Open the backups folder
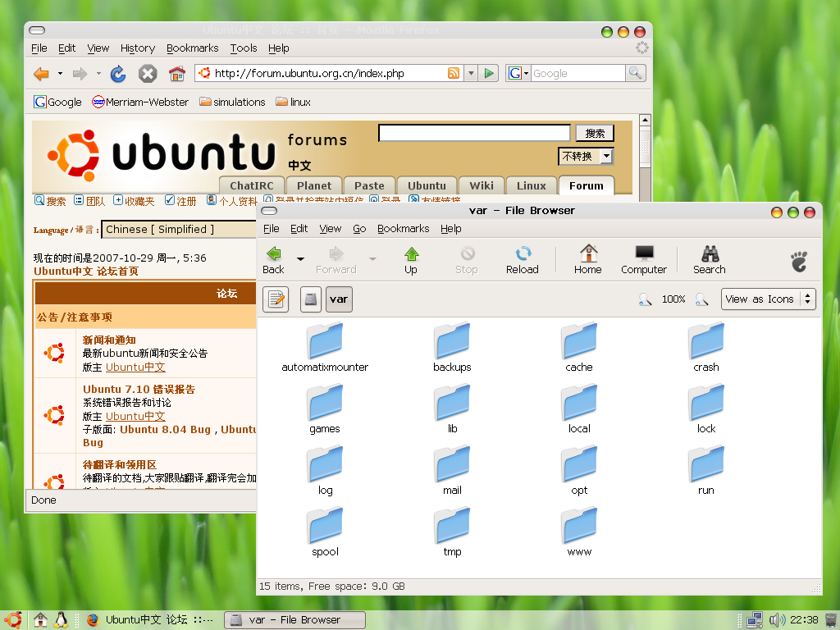This screenshot has width=840, height=630. pos(452,348)
